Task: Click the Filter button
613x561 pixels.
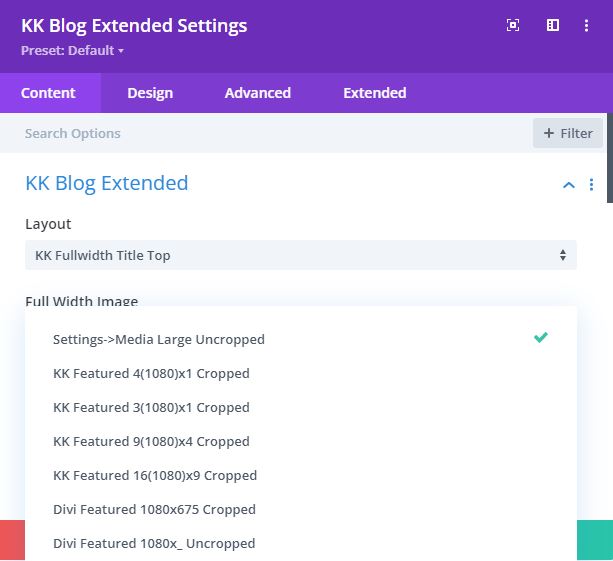Action: tap(568, 133)
